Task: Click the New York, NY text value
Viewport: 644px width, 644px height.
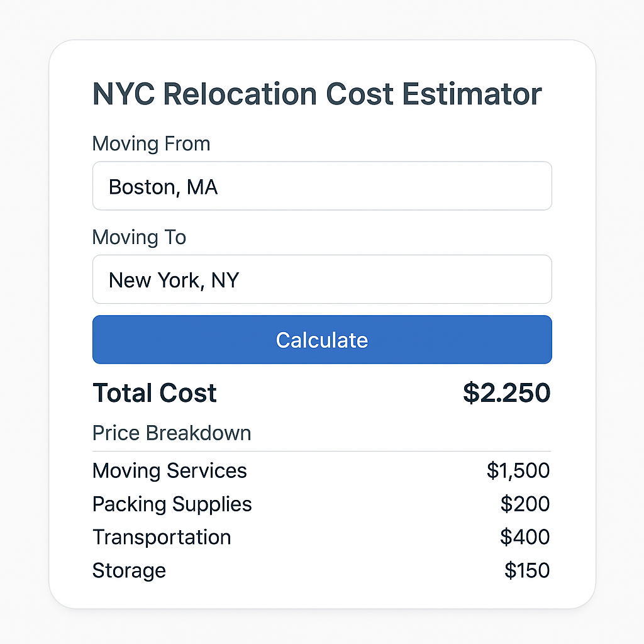Action: 174,280
